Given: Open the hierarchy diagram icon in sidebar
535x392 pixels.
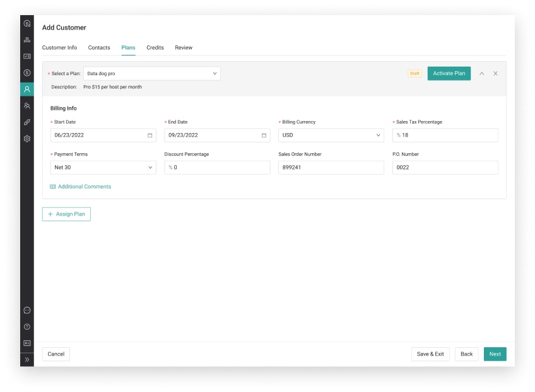Looking at the screenshot, I should (x=26, y=40).
